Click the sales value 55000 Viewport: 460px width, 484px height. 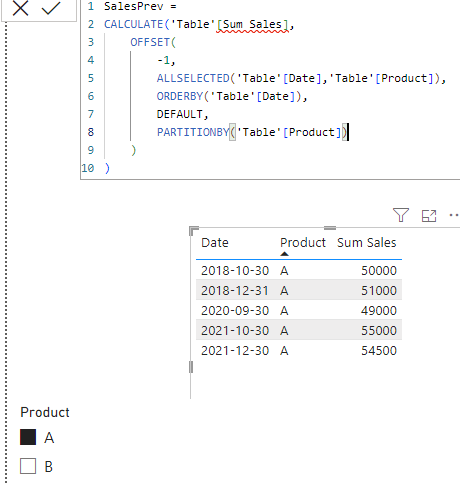point(379,330)
